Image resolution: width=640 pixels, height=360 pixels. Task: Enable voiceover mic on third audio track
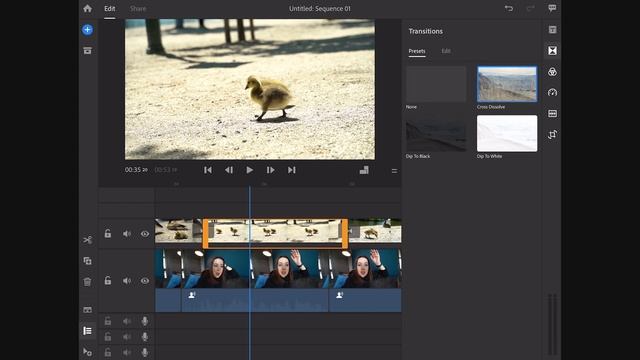point(145,352)
